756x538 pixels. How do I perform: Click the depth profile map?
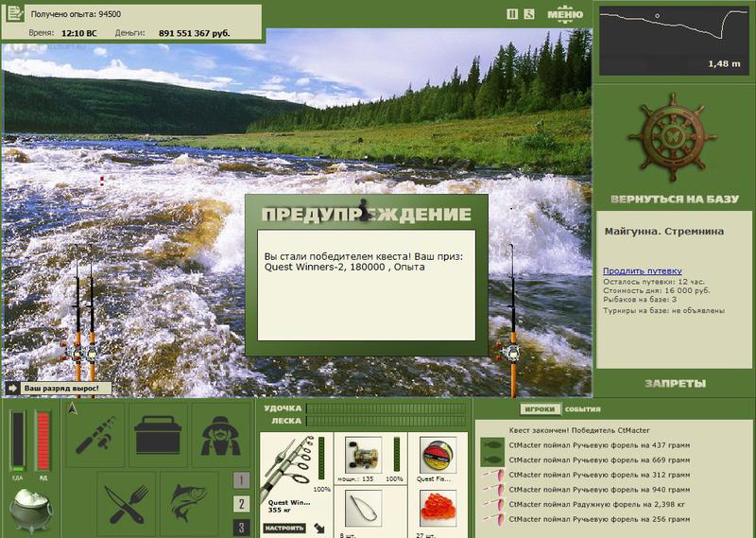(x=674, y=41)
